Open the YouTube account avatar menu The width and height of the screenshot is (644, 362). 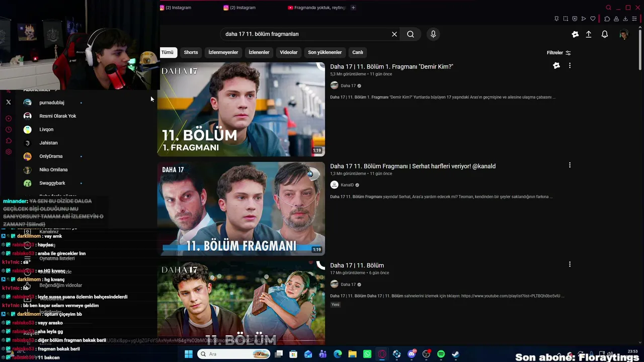(x=624, y=34)
